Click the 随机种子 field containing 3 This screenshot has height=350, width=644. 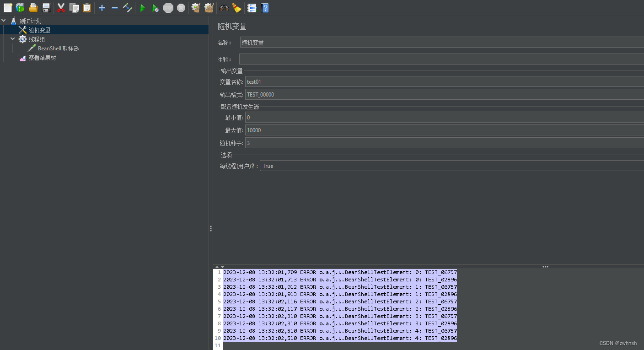pos(445,143)
